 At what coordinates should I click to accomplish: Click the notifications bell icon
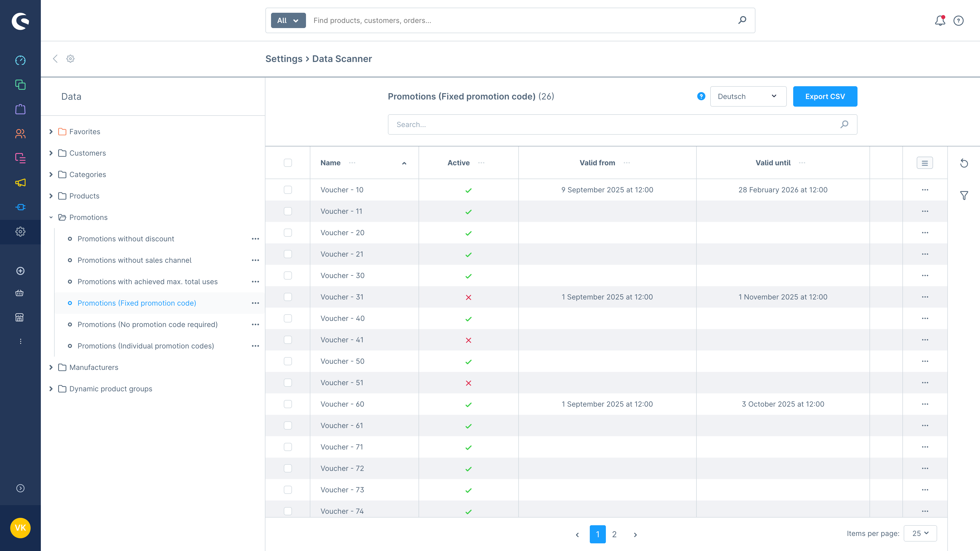pyautogui.click(x=940, y=20)
